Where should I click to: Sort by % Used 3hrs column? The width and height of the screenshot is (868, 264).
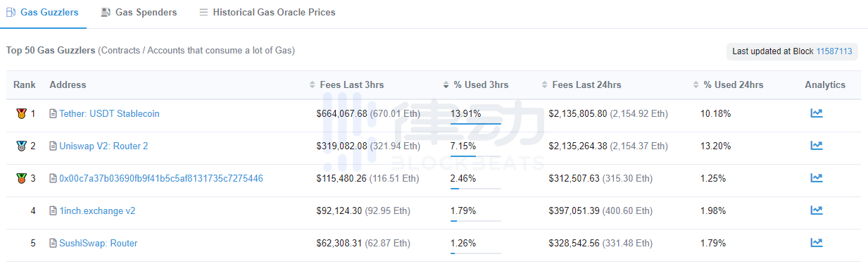(481, 84)
